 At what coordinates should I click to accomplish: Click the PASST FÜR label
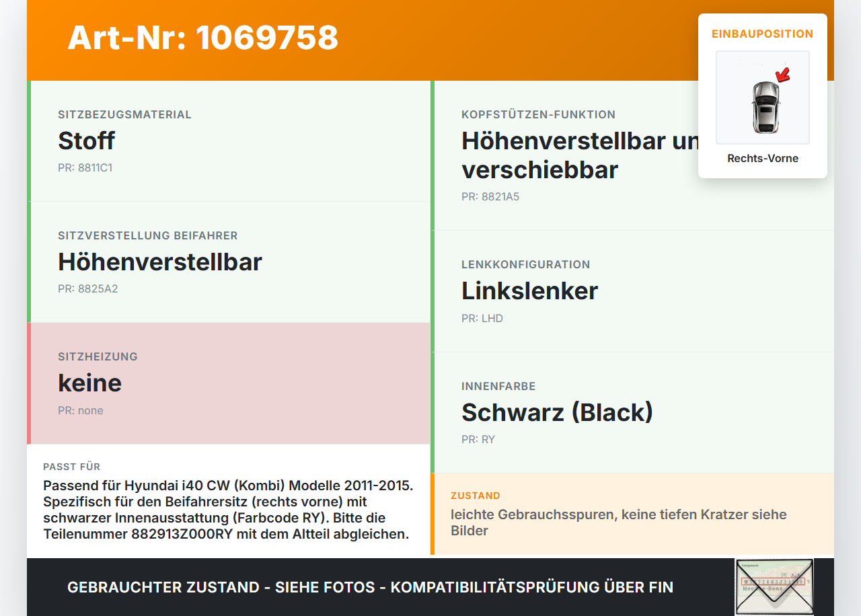71,467
